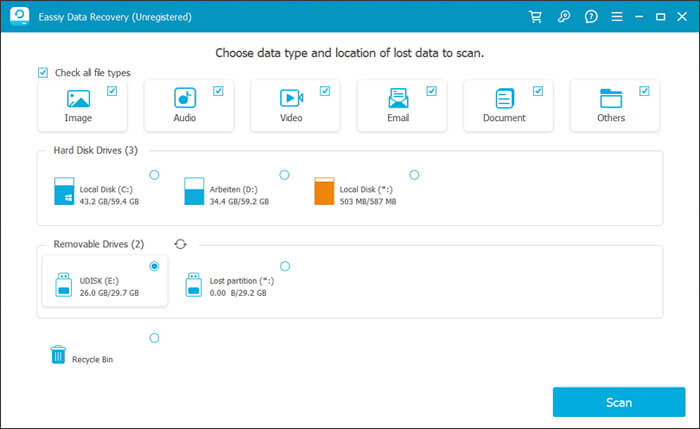700x429 pixels.
Task: Open the register key icon
Action: [563, 17]
